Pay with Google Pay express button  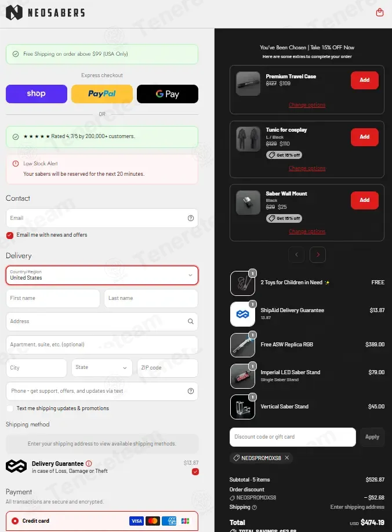(168, 94)
